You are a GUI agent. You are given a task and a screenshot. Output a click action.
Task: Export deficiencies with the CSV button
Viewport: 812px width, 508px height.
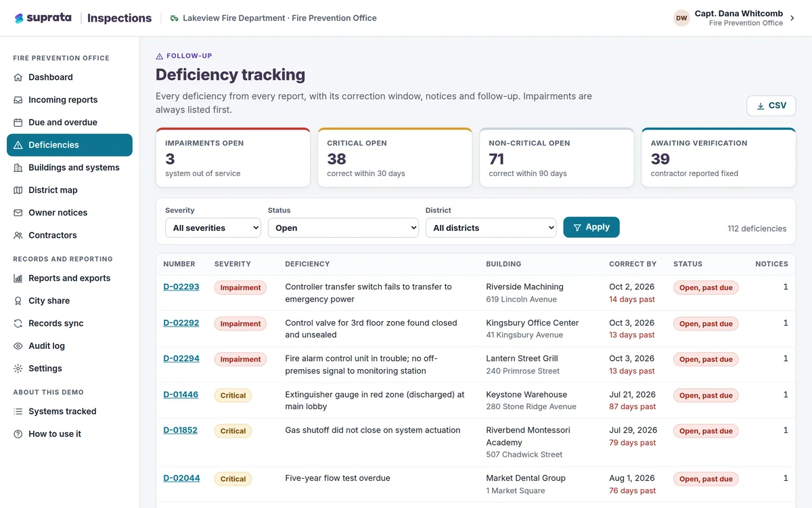[771, 106]
